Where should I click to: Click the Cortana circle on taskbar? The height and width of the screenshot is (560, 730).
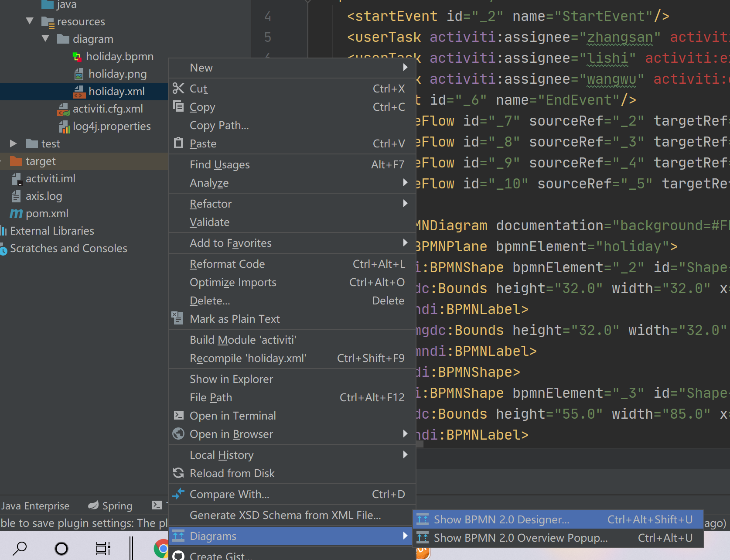[x=61, y=548]
